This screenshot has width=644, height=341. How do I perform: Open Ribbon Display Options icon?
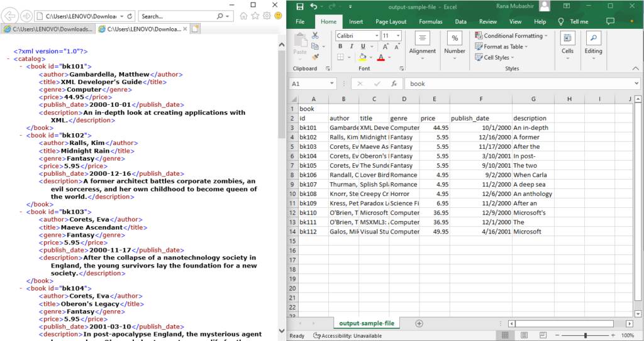tap(567, 6)
